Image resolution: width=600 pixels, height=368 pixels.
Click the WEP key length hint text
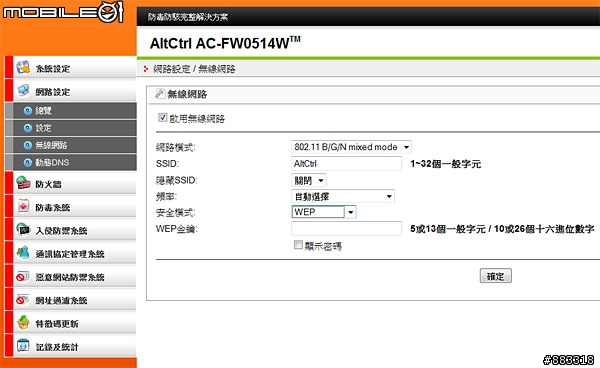(502, 229)
